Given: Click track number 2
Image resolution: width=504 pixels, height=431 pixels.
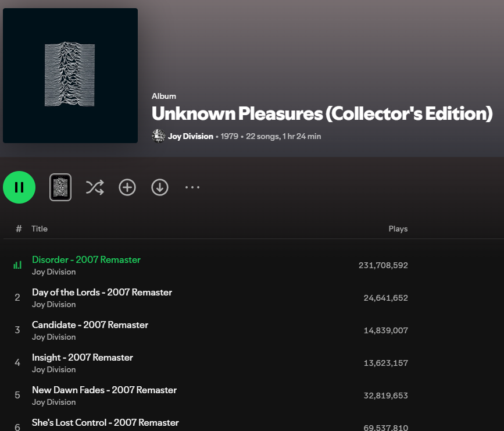Looking at the screenshot, I should (17, 298).
